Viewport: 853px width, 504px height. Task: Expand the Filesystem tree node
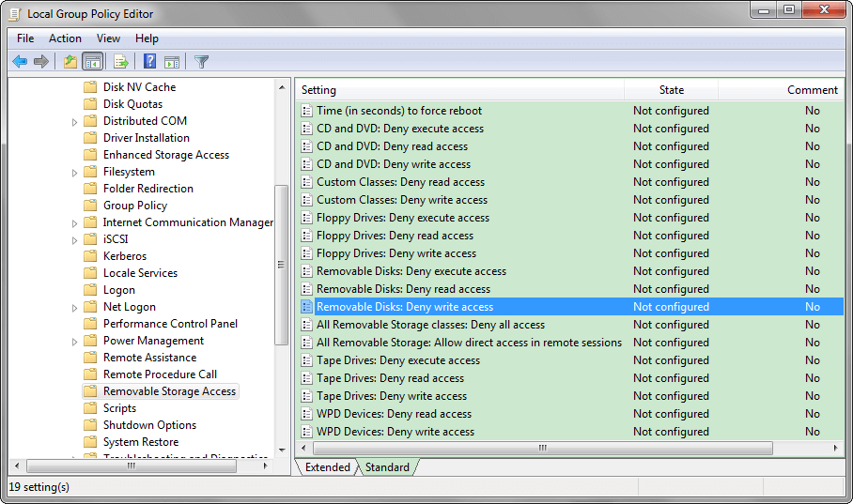(x=74, y=173)
